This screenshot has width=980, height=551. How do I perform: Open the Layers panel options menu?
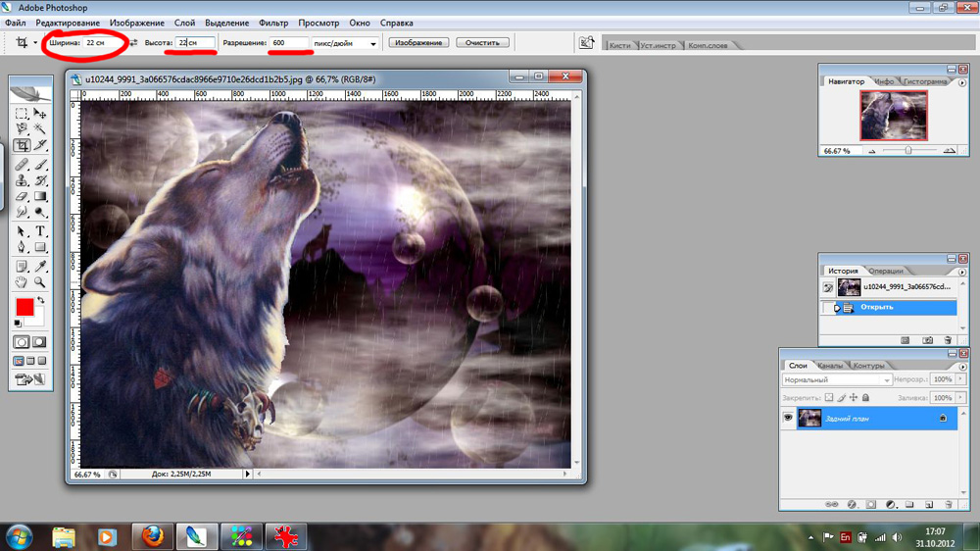[x=962, y=367]
